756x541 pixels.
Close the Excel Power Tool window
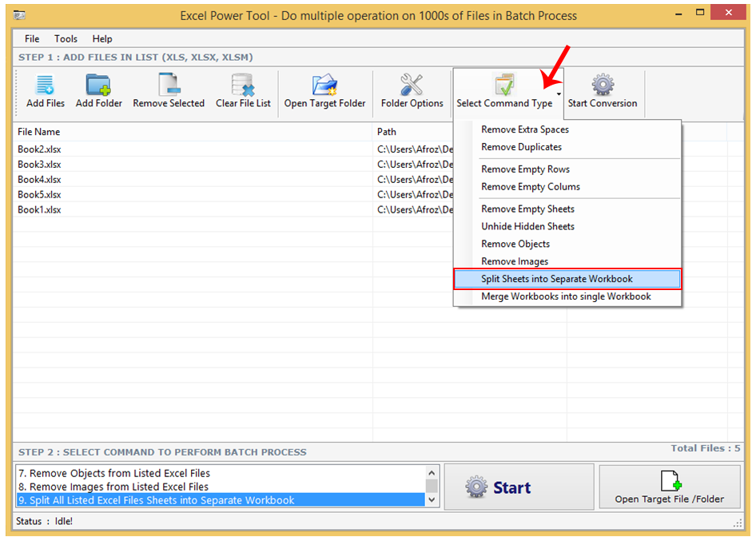[x=729, y=13]
